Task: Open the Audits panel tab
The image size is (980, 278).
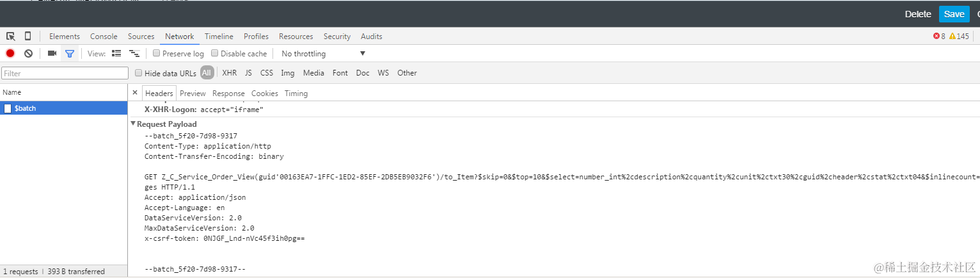Action: pos(372,37)
